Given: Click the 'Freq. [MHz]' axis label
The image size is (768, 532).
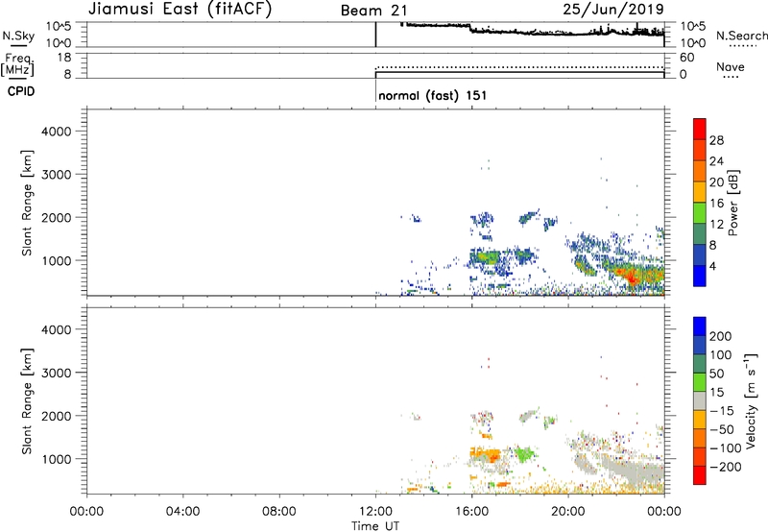Looking at the screenshot, I should tap(17, 65).
